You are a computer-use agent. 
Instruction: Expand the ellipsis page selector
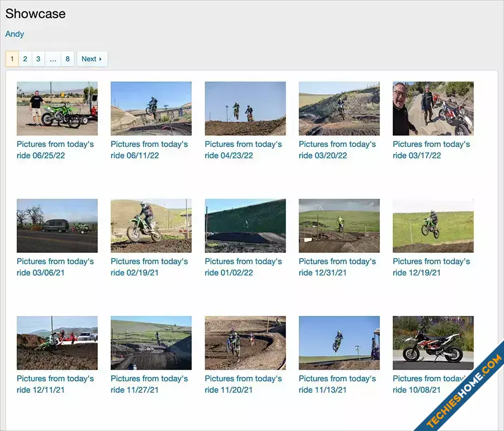(x=53, y=59)
